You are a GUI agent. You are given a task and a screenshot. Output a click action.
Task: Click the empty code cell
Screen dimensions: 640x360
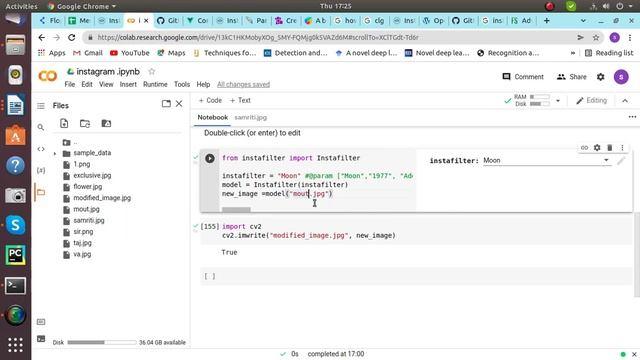tap(416, 276)
